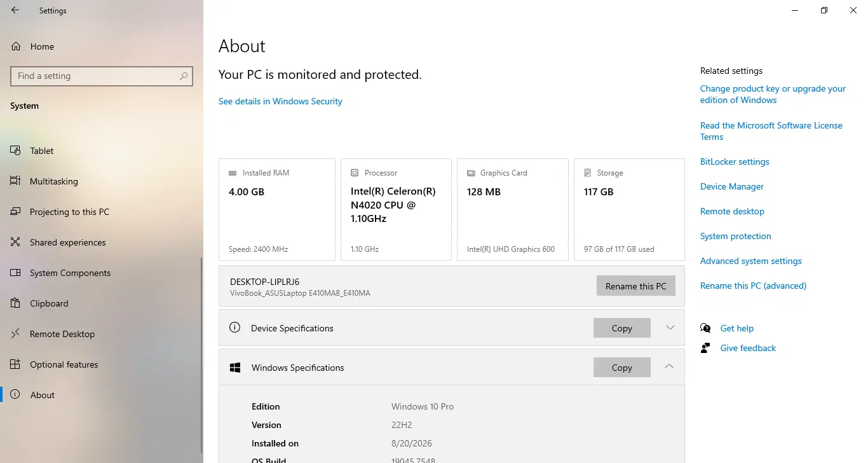Open Device Manager link
Screen dimensions: 868x463
pos(732,186)
